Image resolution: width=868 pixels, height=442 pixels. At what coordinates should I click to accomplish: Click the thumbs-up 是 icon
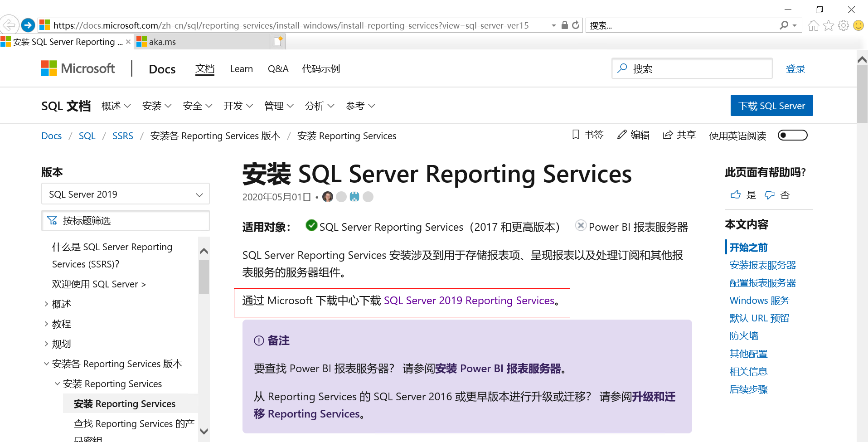[x=736, y=194]
